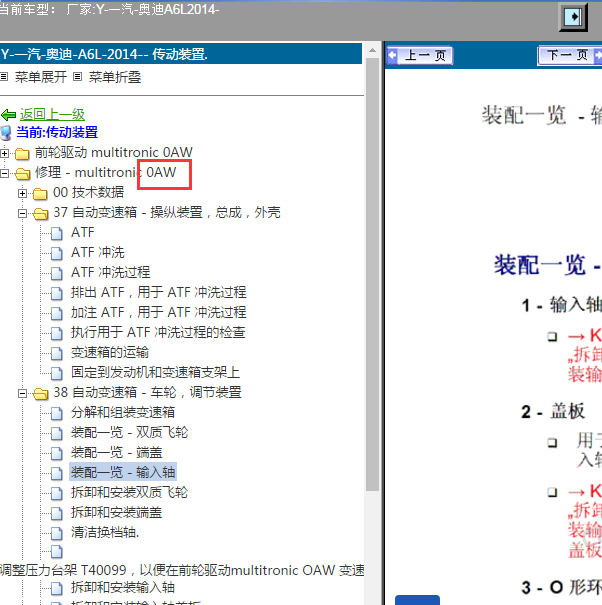Click the page icon next to ATF 冲洗过程

57,273
